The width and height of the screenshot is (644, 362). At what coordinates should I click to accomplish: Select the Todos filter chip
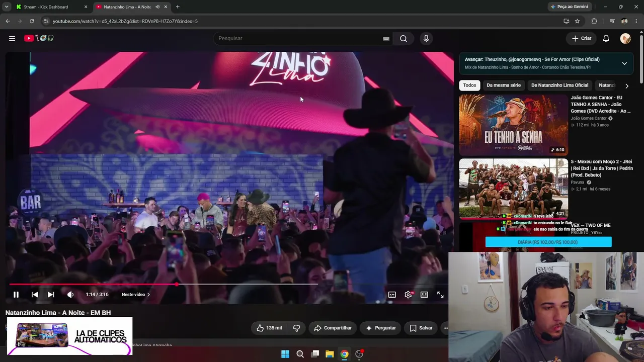tap(469, 85)
